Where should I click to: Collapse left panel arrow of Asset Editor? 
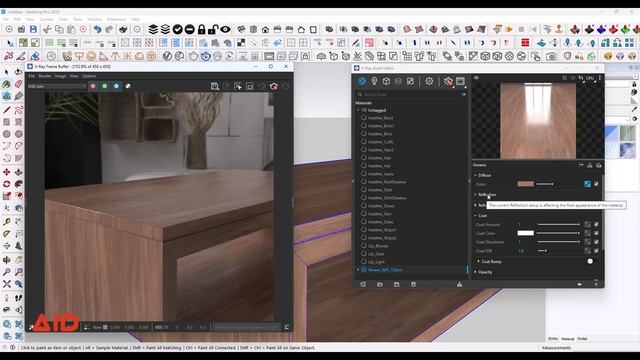coord(353,181)
